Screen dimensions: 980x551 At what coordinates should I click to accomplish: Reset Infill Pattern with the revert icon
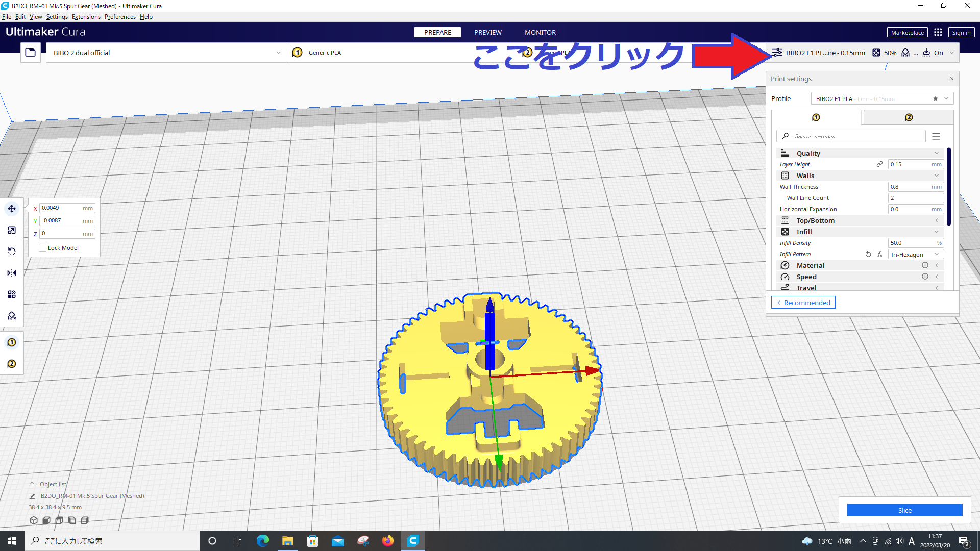pos(868,254)
